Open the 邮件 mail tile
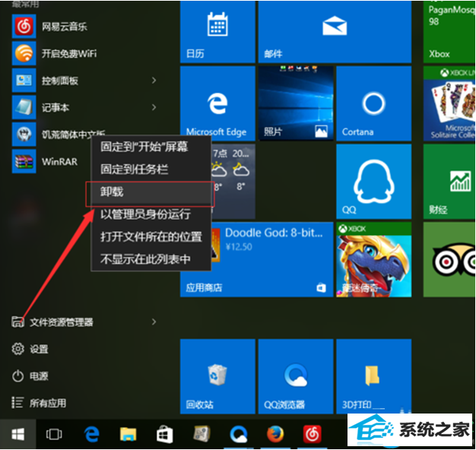Viewport: 476px width, 450px height. tap(335, 32)
